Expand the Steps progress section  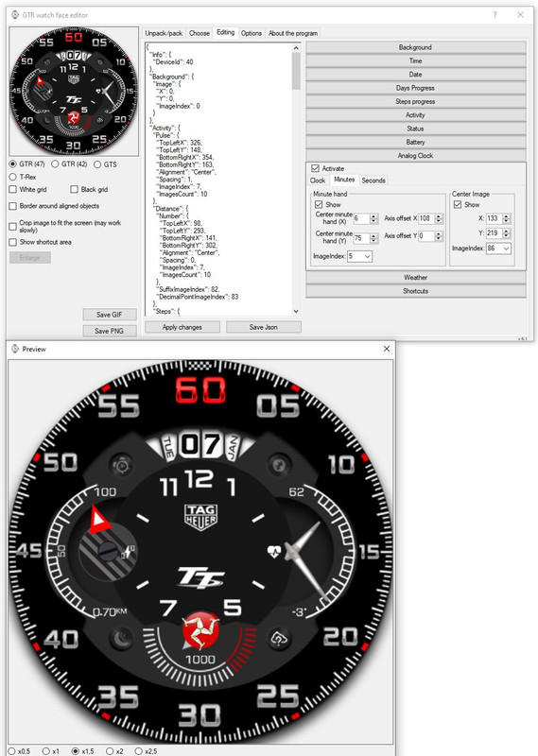[x=415, y=101]
